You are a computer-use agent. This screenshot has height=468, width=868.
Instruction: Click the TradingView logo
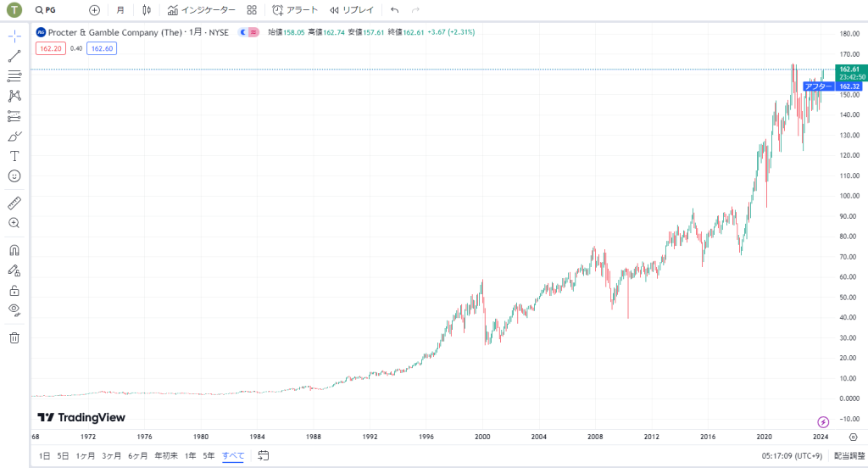[x=81, y=418]
